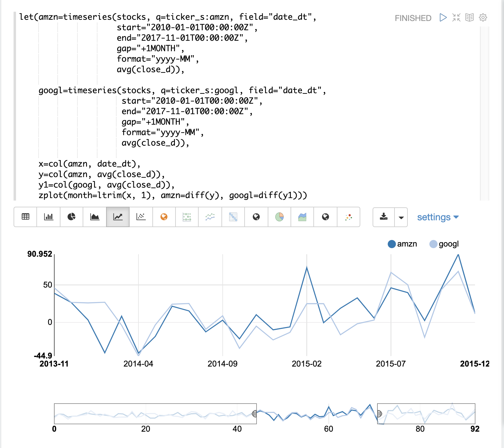Screen dimensions: 504x448
Task: Click the active line chart button
Action: pos(118,217)
